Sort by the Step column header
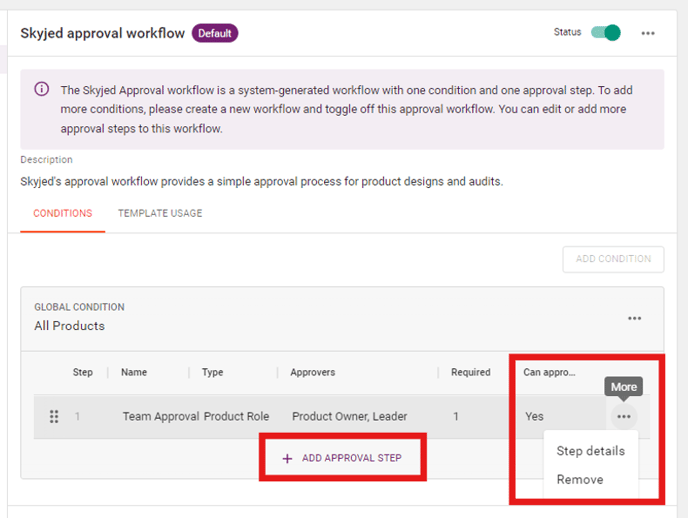Viewport: 688px width, 518px height. 82,372
